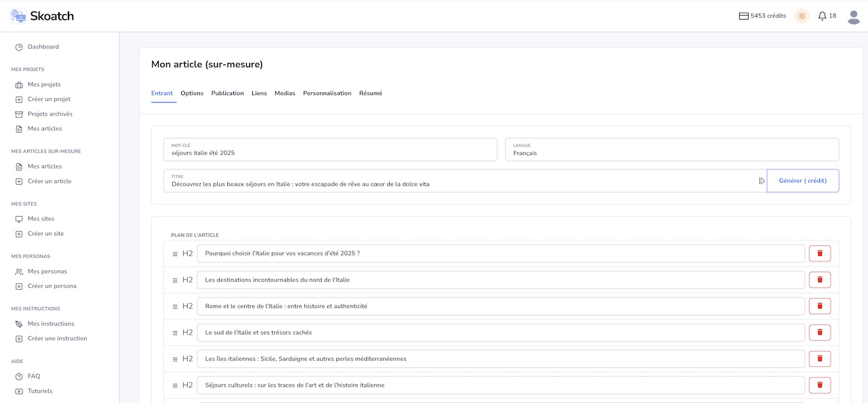The width and height of the screenshot is (868, 403).
Task: Delete the 'Rome et le centre' section
Action: pos(820,306)
